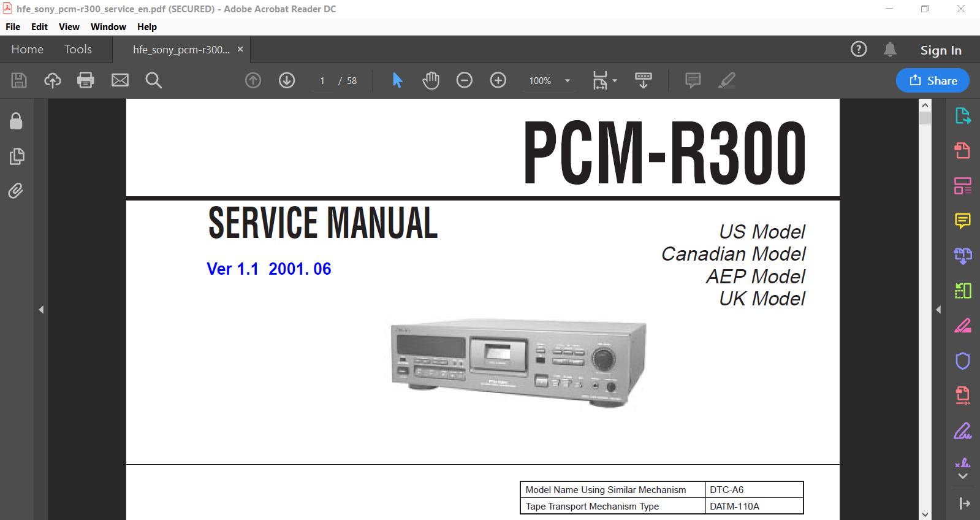Go to previous page arrow
Viewport: 980px width, 520px height.
coord(253,80)
